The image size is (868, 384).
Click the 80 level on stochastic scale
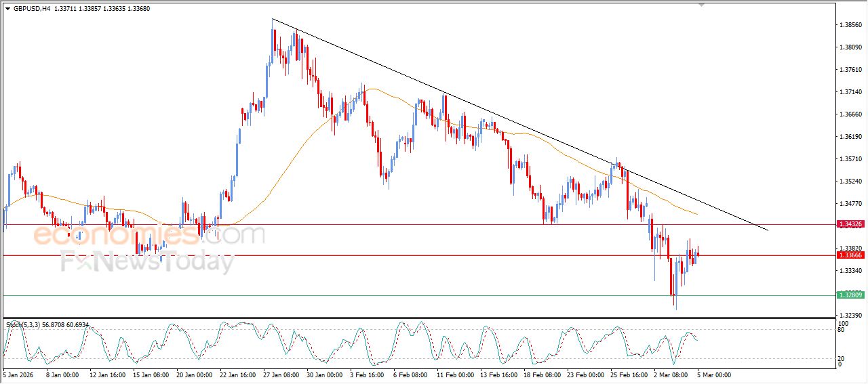pyautogui.click(x=841, y=330)
